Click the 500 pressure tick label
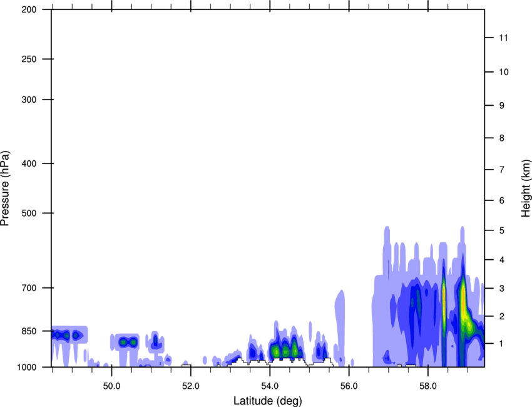Viewport: 532px width, 407px height. (x=29, y=213)
